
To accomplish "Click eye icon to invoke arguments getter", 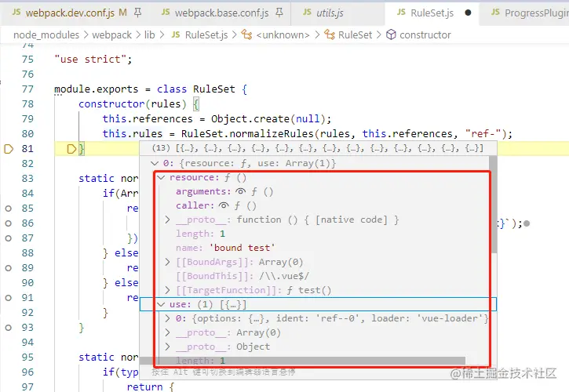I will point(240,191).
